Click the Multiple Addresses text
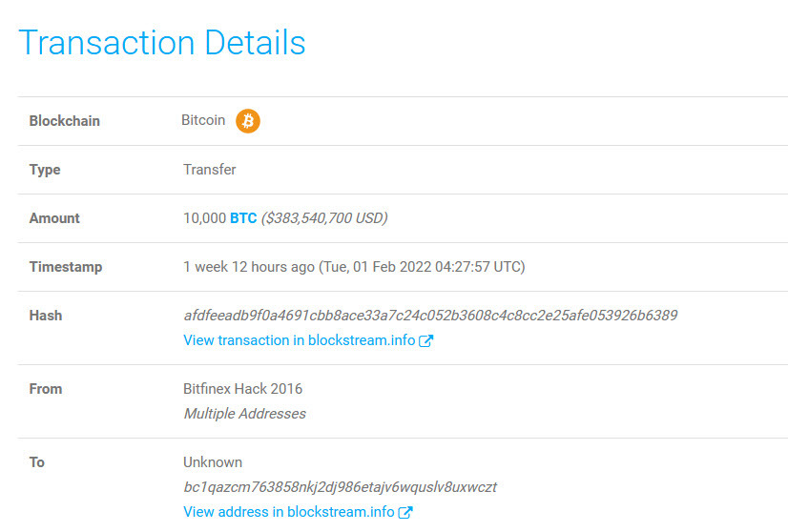 tap(244, 414)
